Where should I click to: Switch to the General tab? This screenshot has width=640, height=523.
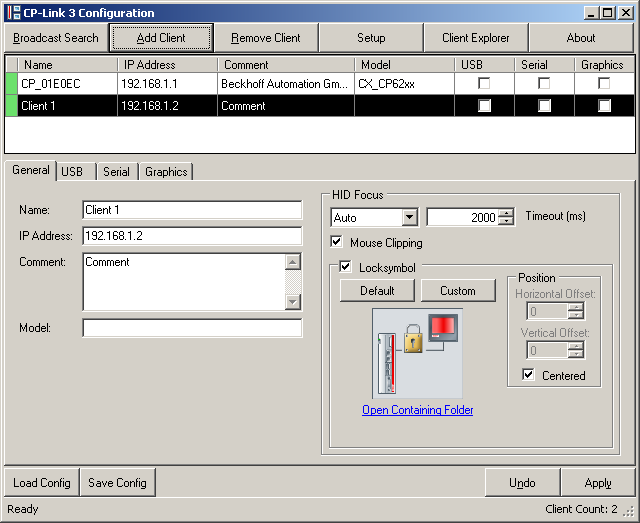[x=31, y=170]
